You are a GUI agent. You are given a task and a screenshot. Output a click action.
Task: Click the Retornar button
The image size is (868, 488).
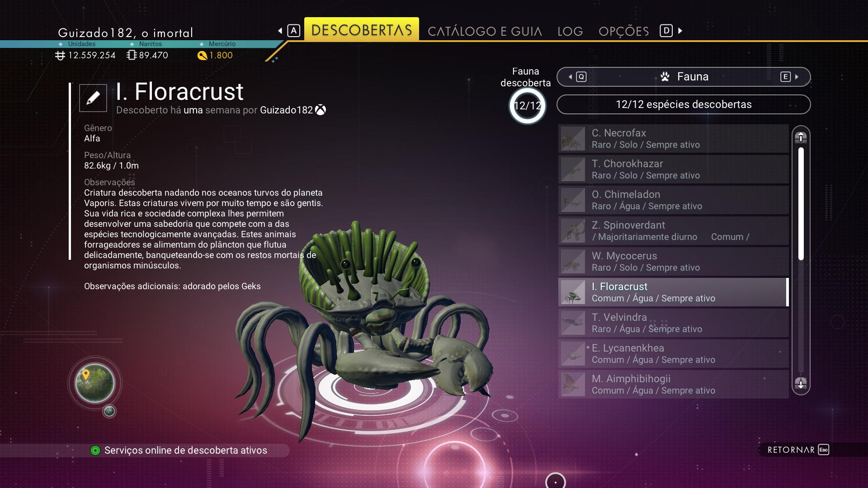798,450
